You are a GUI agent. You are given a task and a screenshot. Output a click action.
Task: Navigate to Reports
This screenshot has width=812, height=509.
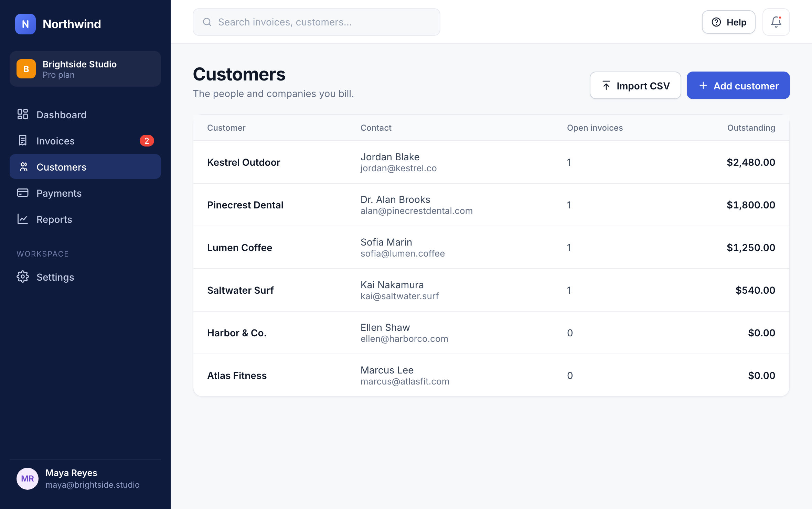[85, 219]
